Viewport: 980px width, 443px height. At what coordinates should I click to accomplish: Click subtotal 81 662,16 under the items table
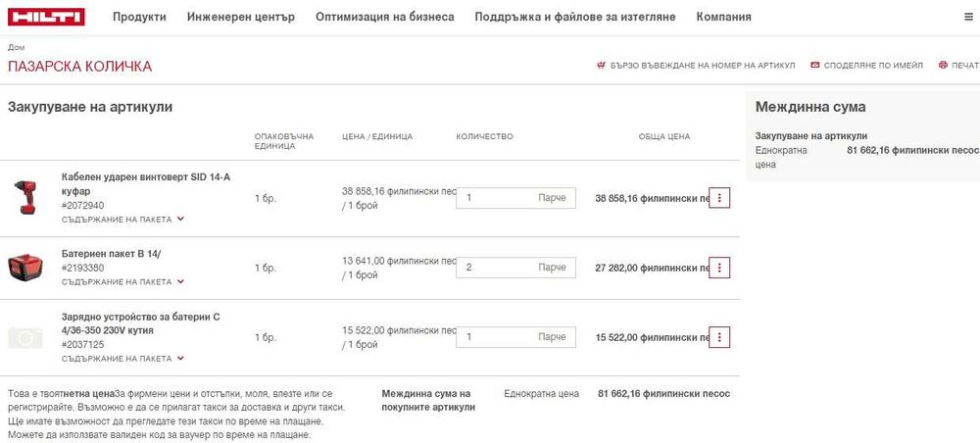663,394
